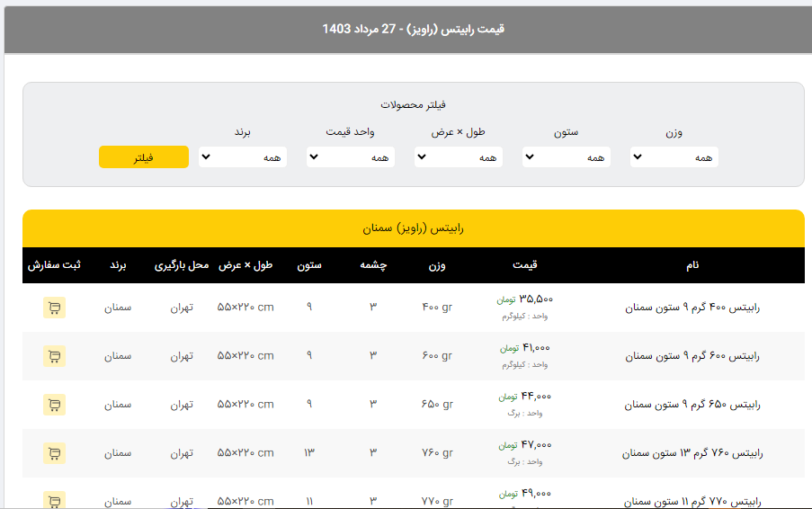Click cart icon for رابیتس ۶۰۰ گرم row
Viewport: 812px width, 509px height.
coord(54,356)
